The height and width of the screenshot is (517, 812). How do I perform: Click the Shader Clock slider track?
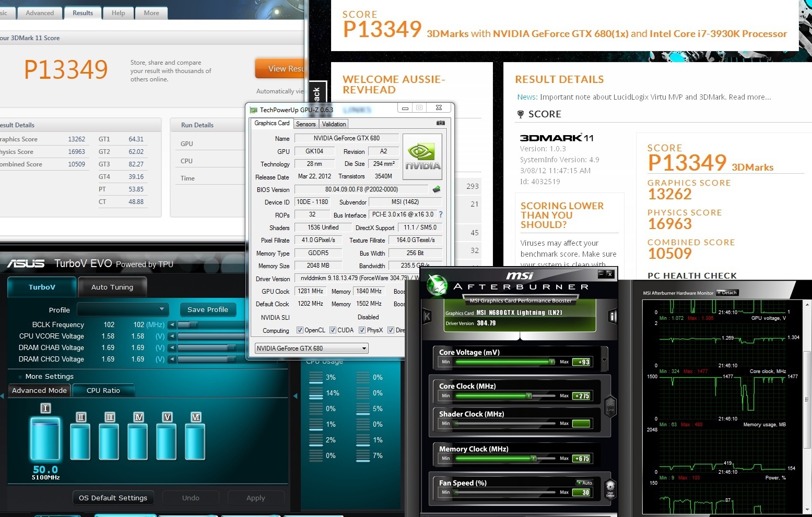[x=505, y=424]
